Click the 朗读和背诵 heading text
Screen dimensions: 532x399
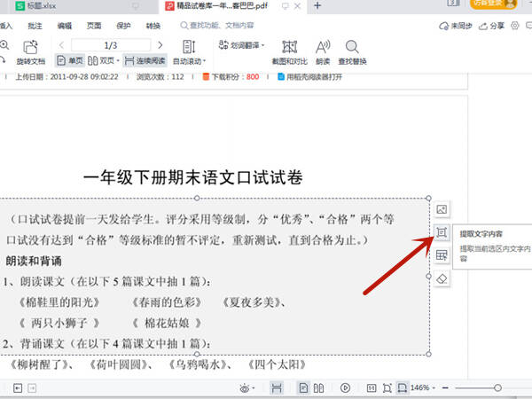(34, 261)
